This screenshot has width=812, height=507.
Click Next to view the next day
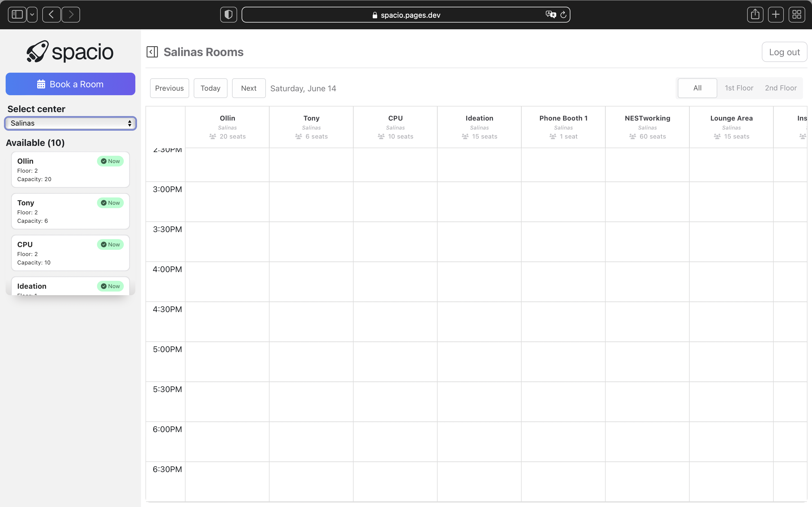[248, 88]
